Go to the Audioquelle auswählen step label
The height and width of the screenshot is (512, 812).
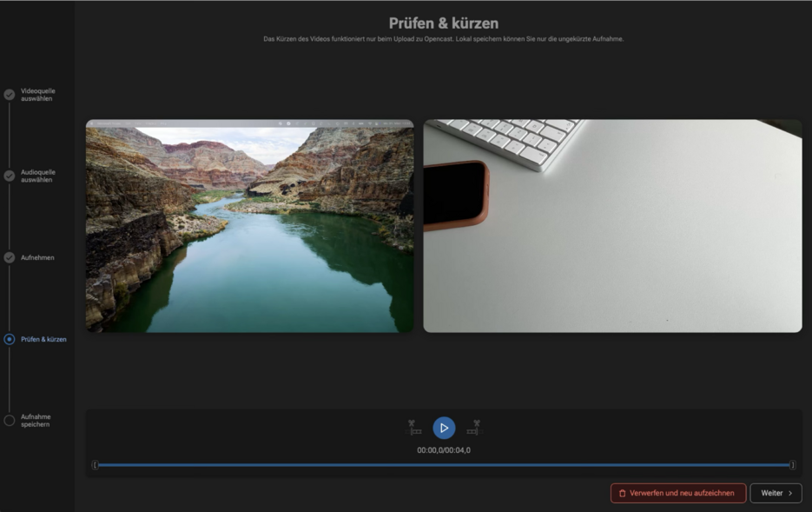click(x=37, y=176)
